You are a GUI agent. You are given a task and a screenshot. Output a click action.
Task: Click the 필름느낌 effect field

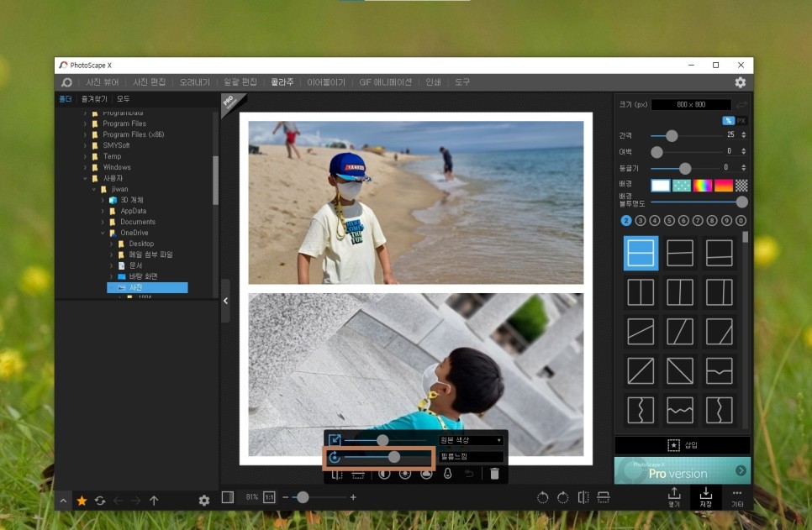pyautogui.click(x=471, y=456)
